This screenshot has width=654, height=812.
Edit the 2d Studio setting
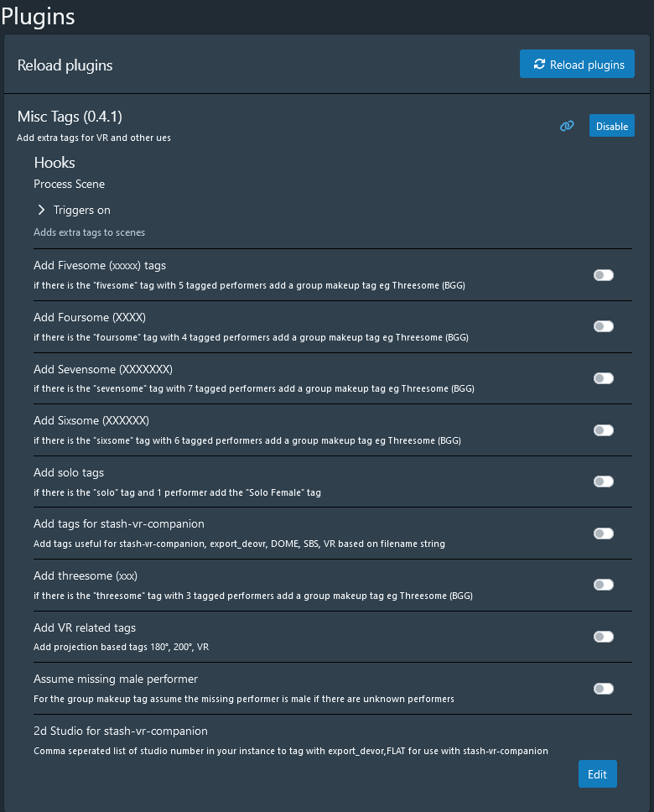click(x=597, y=774)
